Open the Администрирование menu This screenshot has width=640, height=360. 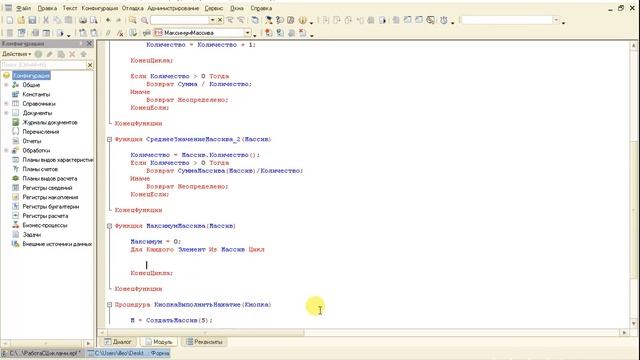pos(173,8)
